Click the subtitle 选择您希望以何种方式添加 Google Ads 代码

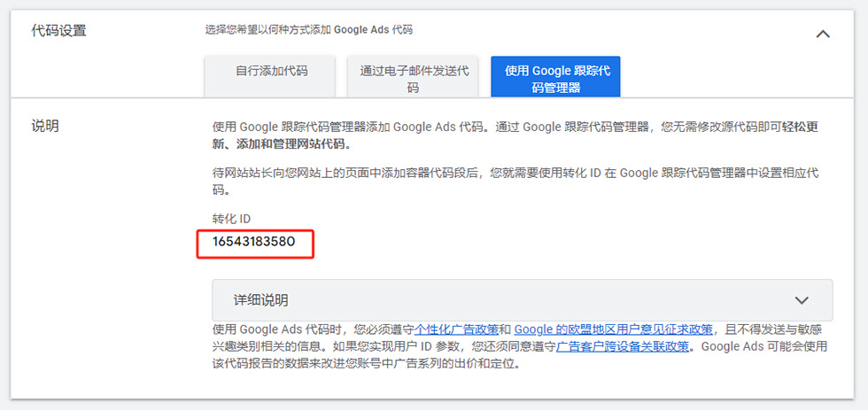pyautogui.click(x=308, y=30)
